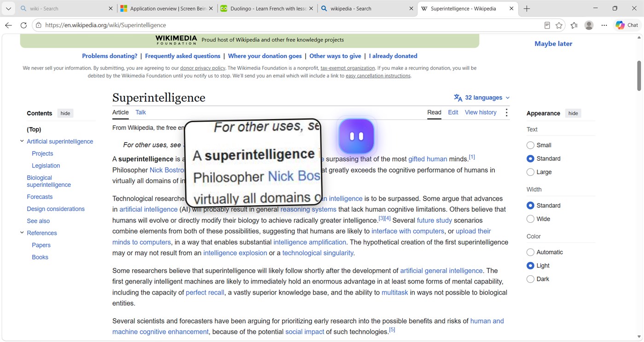Open 'Frequently asked questions' link

coord(183,56)
